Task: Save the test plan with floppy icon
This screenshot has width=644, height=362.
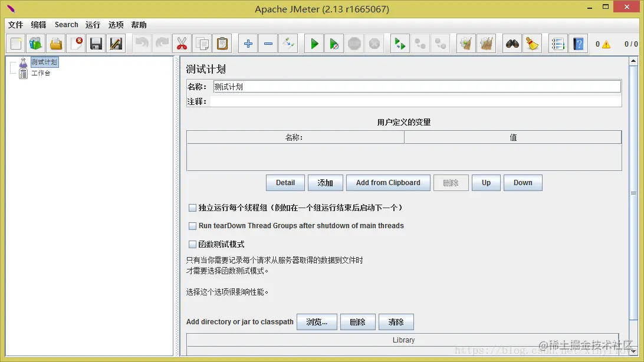Action: tap(96, 44)
